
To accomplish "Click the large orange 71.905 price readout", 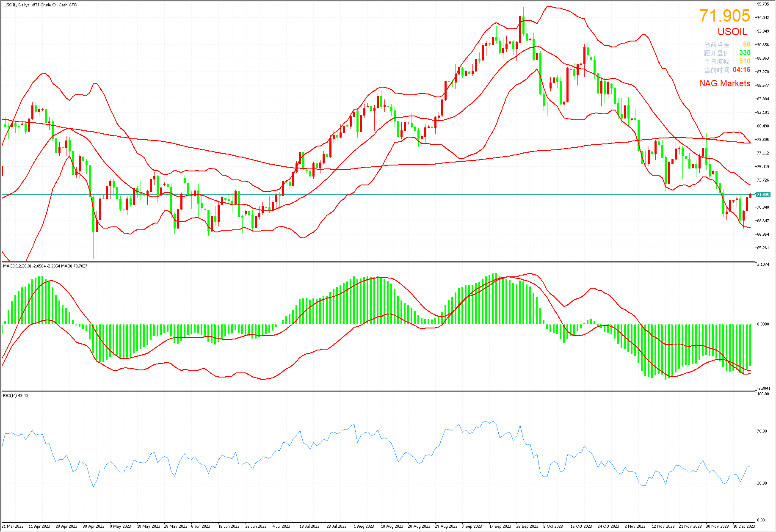I will (x=724, y=16).
